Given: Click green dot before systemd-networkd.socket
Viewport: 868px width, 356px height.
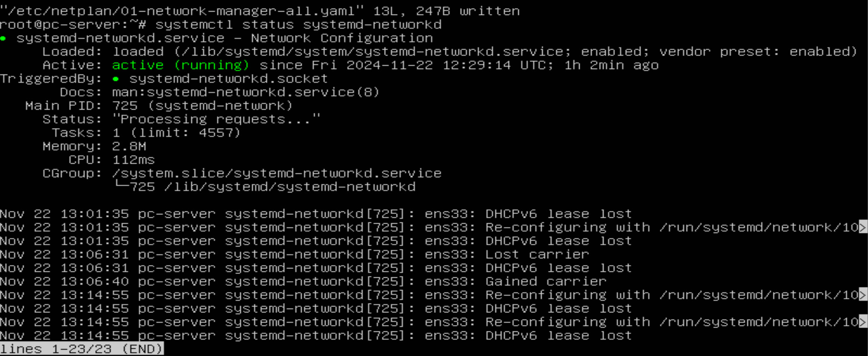Looking at the screenshot, I should click(116, 79).
